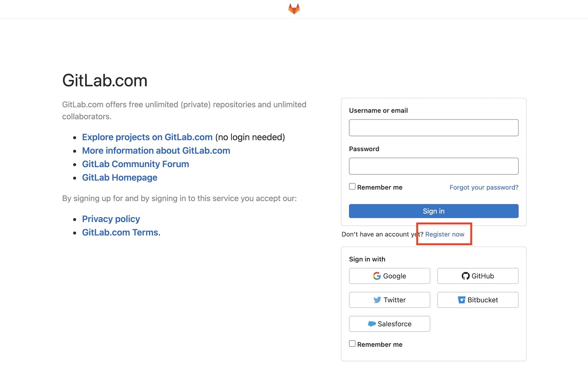Screen dimensions: 588x383
Task: Sign in with the Twitter button
Action: (x=389, y=300)
